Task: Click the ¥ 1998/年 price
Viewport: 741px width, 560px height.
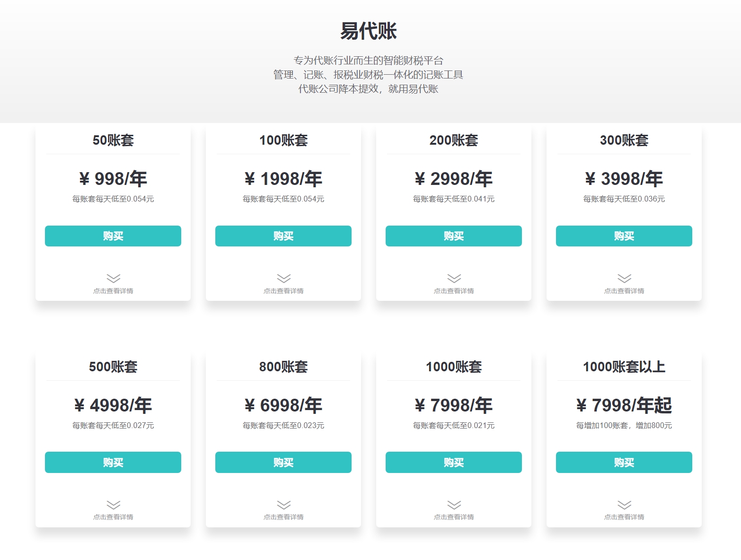Action: tap(283, 179)
